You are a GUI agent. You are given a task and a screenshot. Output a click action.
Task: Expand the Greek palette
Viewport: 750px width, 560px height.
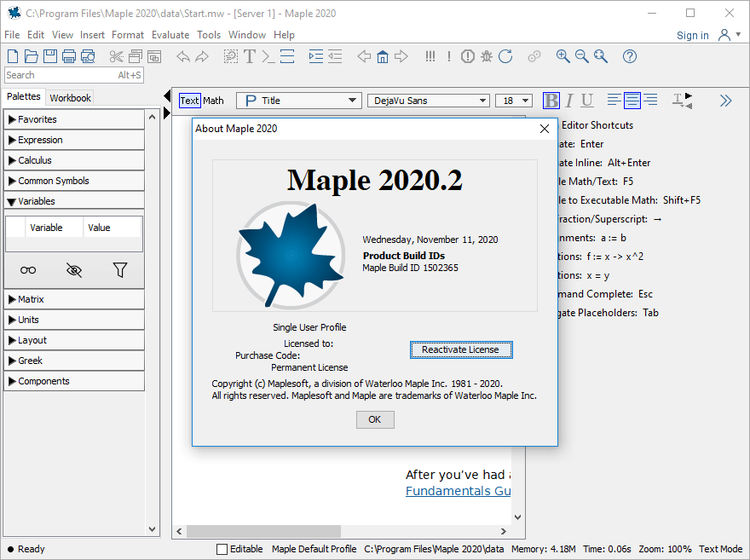(x=74, y=361)
